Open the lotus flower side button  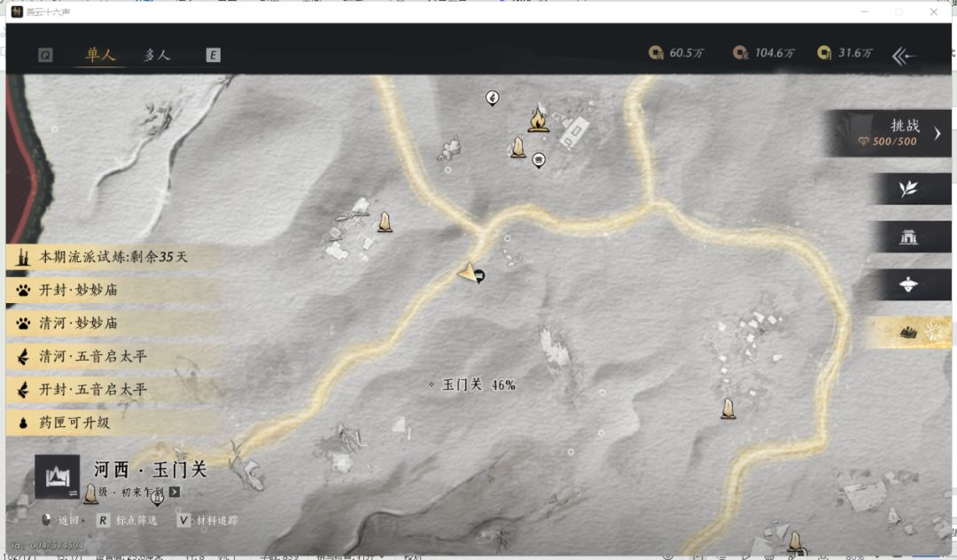(x=908, y=284)
